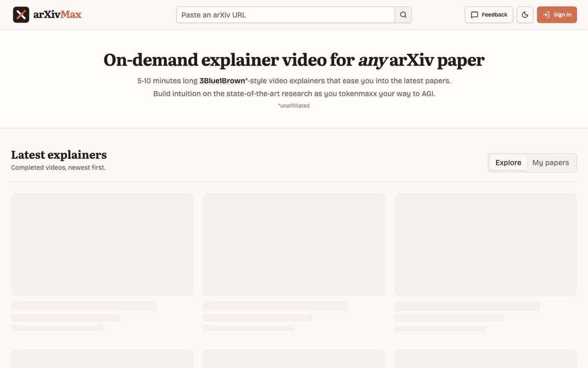Screen dimensions: 588x368
Task: Select the Latest explainers heading
Action: [x=59, y=155]
